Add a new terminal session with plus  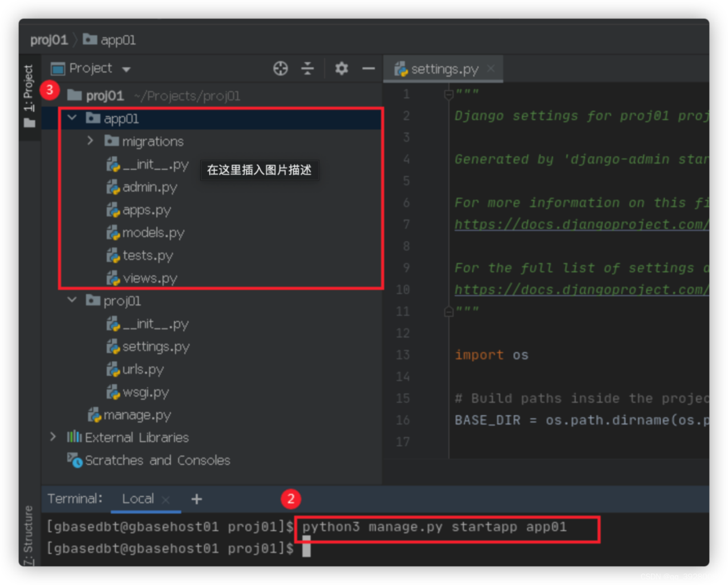coord(197,499)
